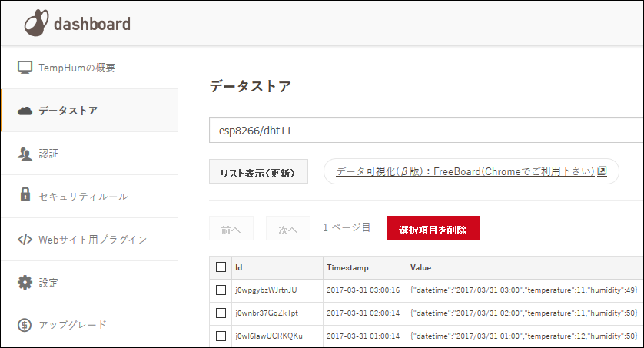Open 設定 in the sidebar
The height and width of the screenshot is (348, 644).
[90, 283]
